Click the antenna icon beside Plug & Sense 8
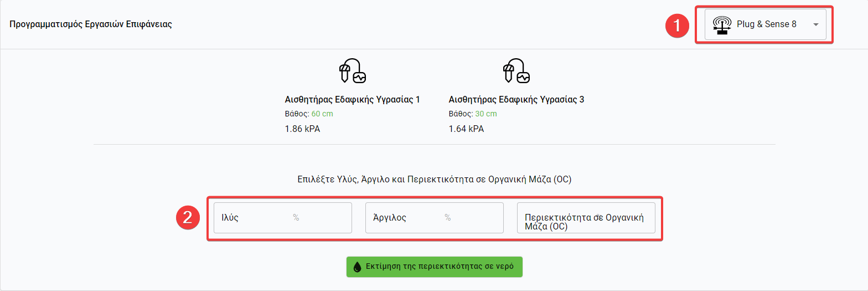The height and width of the screenshot is (291, 868). (721, 24)
